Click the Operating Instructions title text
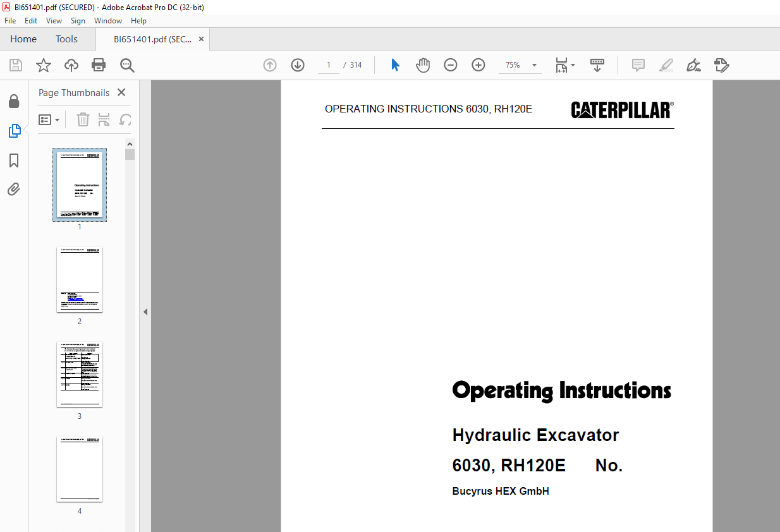Viewport: 780px width, 532px height. 561,390
